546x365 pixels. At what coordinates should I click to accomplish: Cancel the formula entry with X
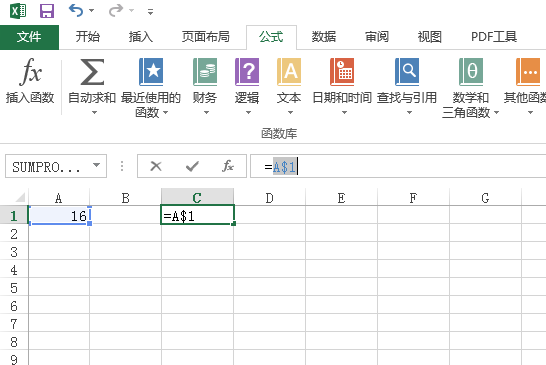pyautogui.click(x=156, y=166)
